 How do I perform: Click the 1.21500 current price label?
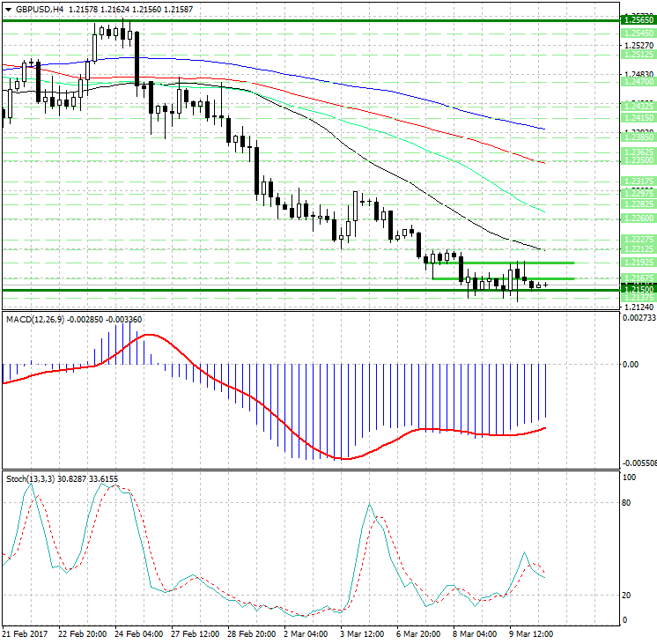pyautogui.click(x=639, y=289)
